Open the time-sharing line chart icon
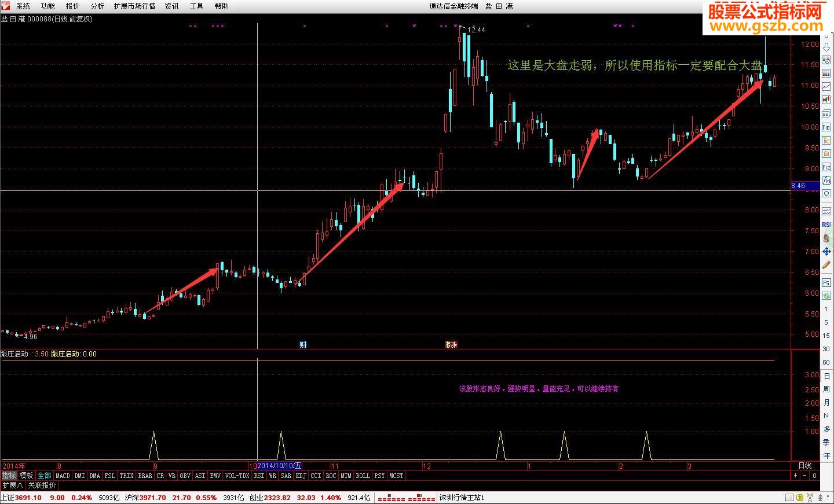 coord(826,86)
